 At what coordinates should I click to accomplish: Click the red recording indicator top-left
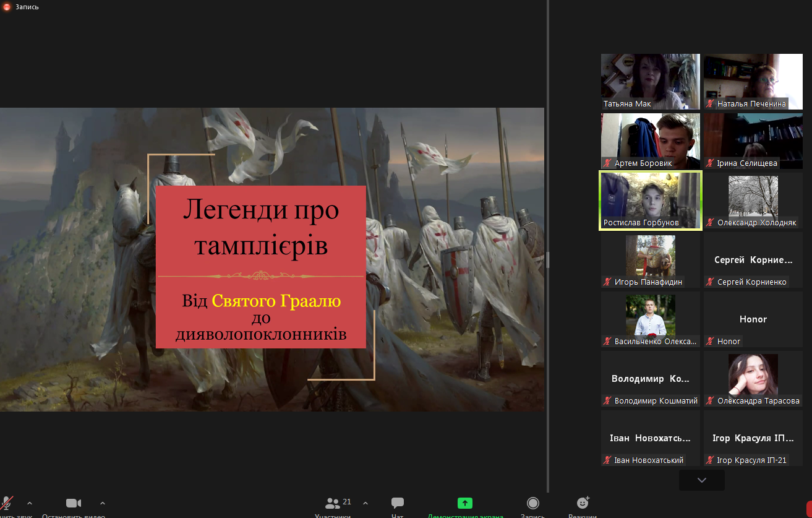click(7, 7)
